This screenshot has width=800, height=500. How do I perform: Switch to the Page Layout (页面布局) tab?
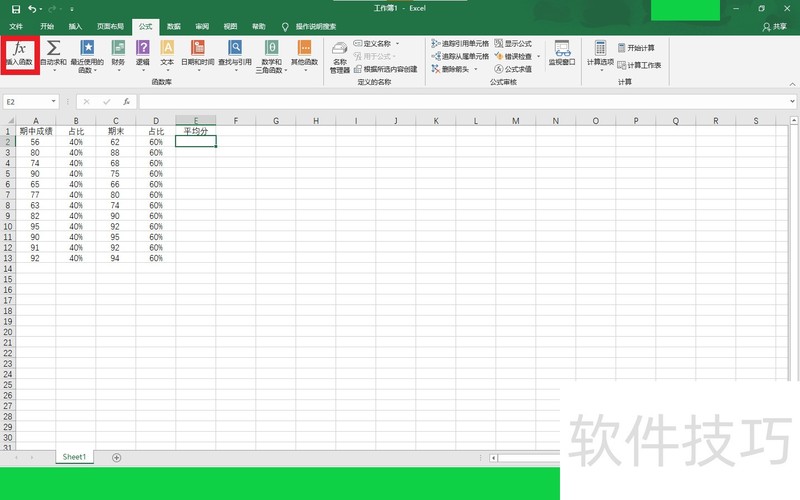[110, 27]
